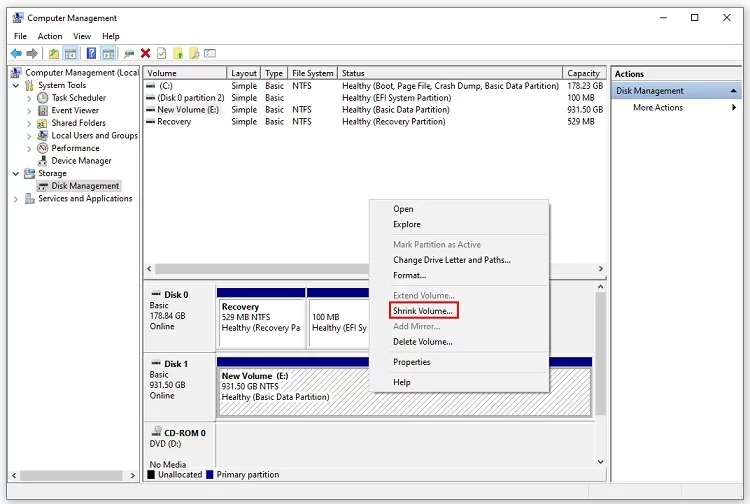Click the folder with magnifier toolbar icon
This screenshot has width=750, height=504.
(194, 54)
